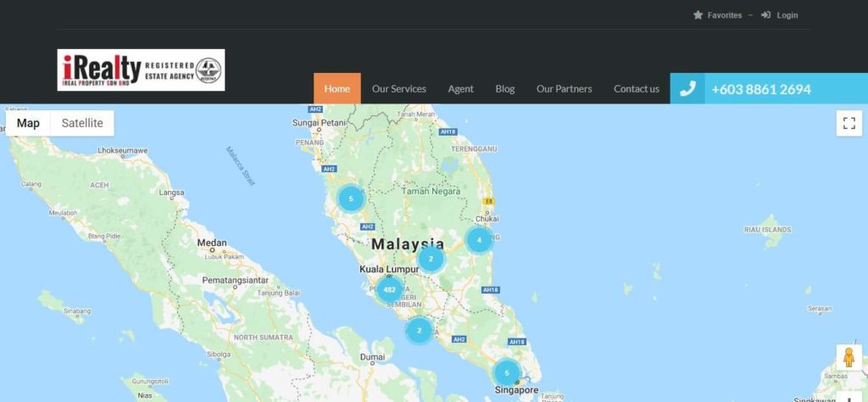Click the cluster of 2 below Malaysia label

point(431,259)
